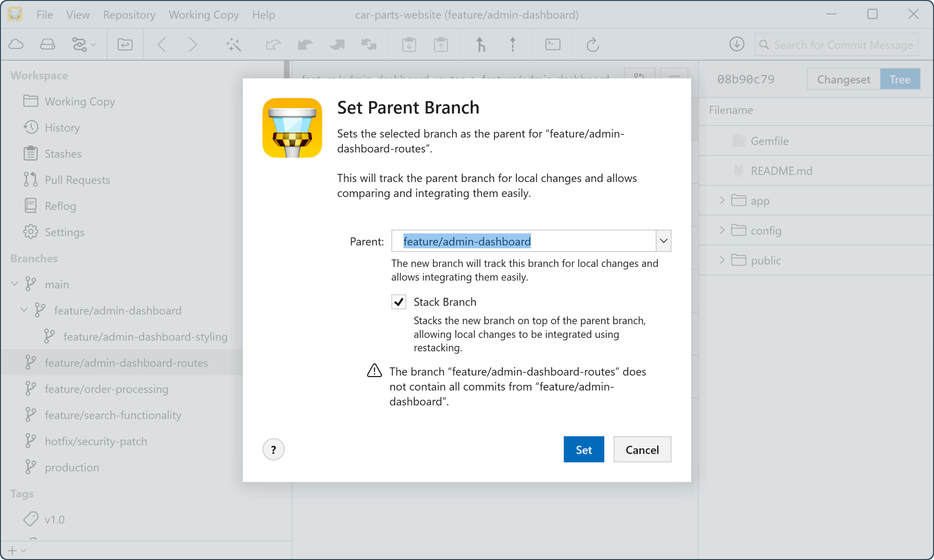
Task: Click the push toolbar icon
Action: click(337, 44)
